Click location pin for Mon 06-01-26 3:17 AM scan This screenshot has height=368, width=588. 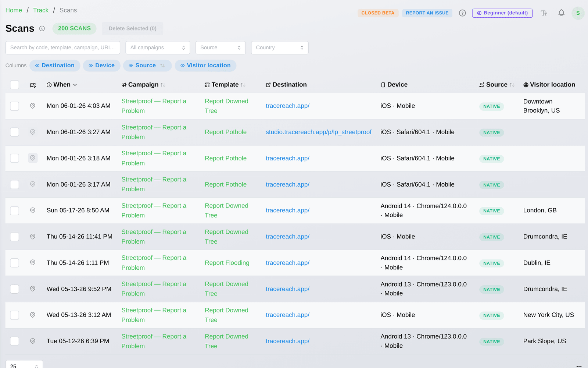click(x=33, y=184)
